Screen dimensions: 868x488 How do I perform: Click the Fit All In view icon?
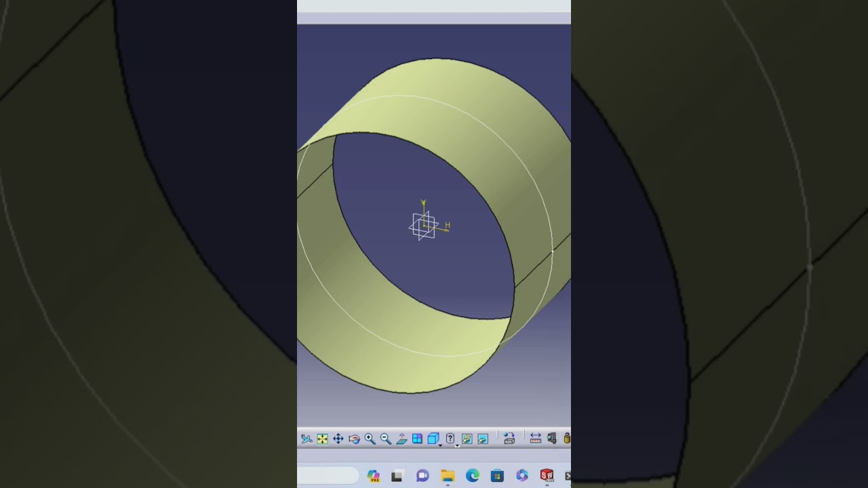coord(322,439)
